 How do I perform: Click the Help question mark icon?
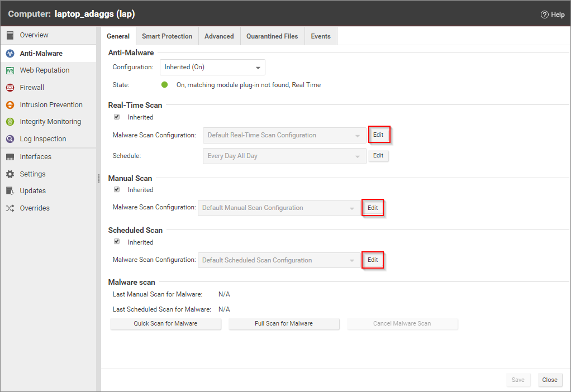coord(544,15)
